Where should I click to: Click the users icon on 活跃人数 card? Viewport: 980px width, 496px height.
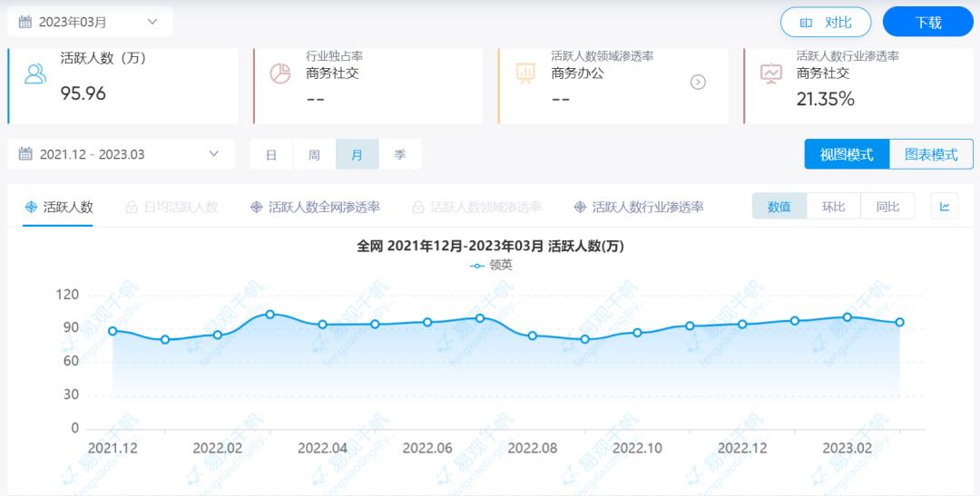[35, 73]
